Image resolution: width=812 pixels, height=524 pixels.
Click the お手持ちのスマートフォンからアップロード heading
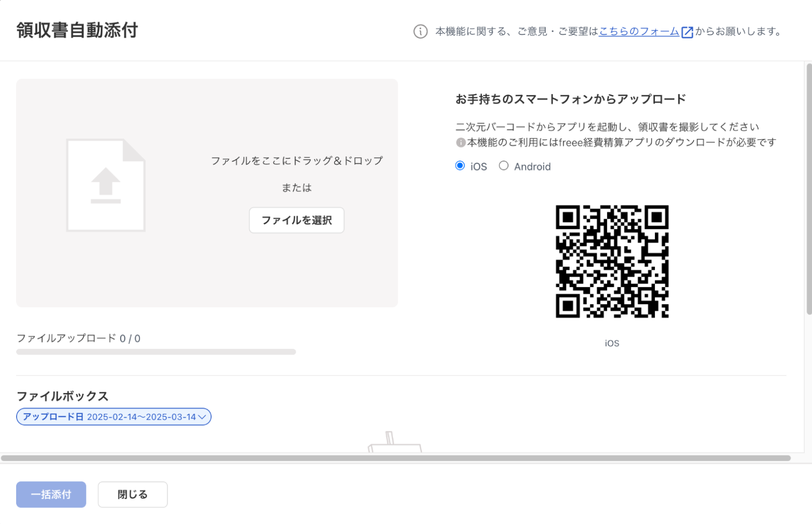571,99
